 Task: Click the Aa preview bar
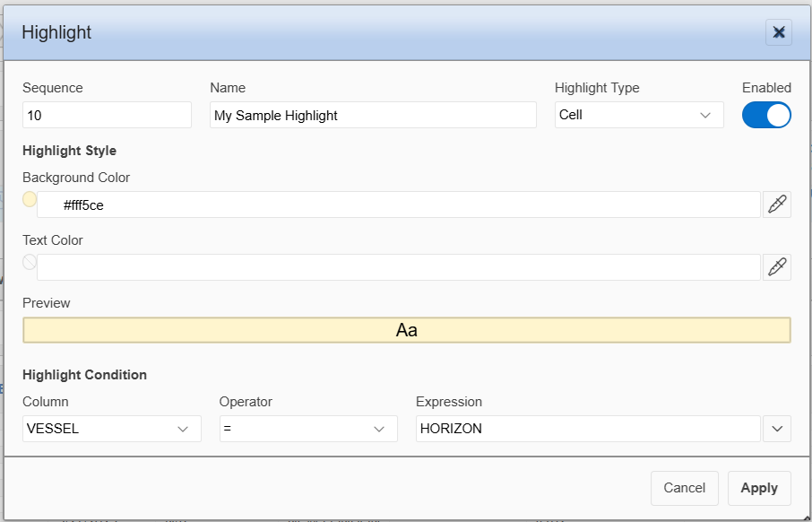[x=407, y=330]
